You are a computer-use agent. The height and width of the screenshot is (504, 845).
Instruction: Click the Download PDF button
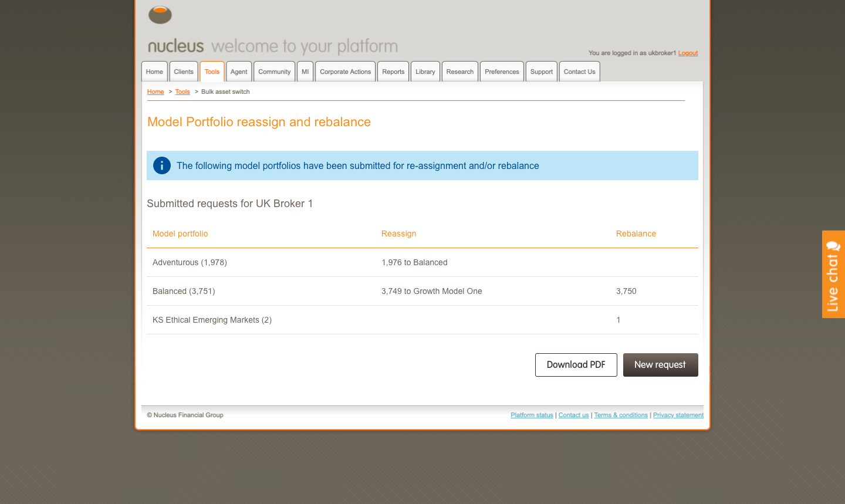click(x=576, y=365)
